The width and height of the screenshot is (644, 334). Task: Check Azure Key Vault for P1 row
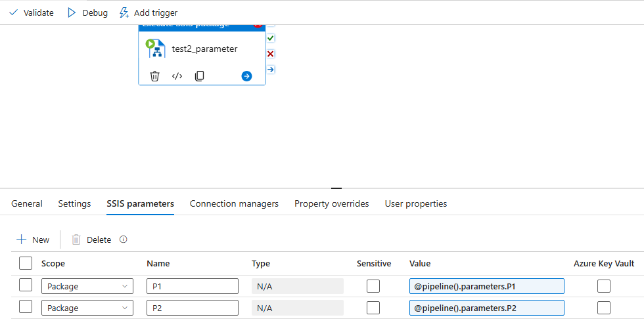point(603,285)
